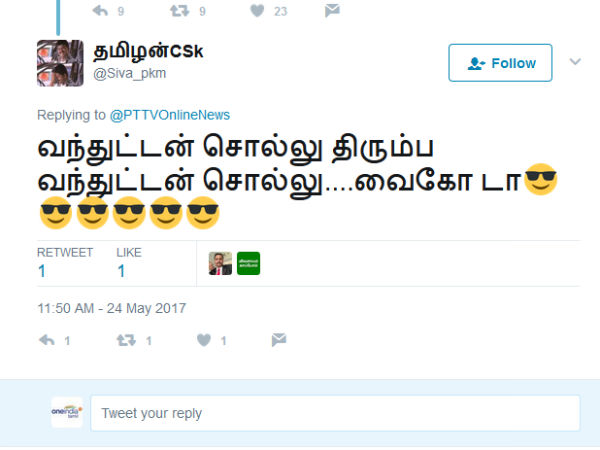Viewport: 600px width, 450px height.
Task: Open the green avatar user profile
Action: [248, 263]
